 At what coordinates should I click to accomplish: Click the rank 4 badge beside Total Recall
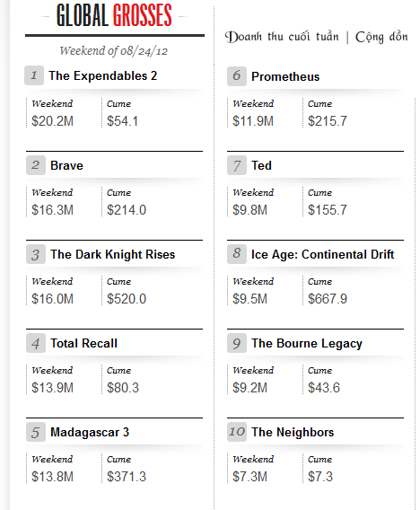click(36, 343)
